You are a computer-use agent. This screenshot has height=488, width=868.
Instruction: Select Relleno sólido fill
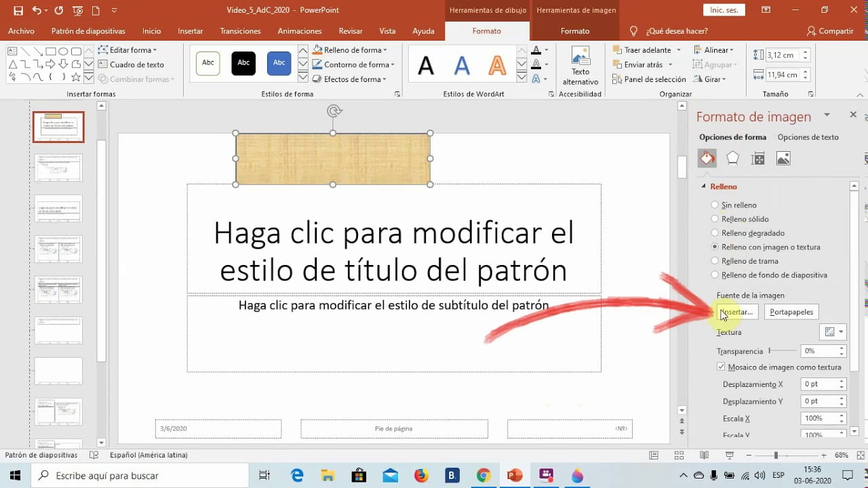[x=715, y=218]
